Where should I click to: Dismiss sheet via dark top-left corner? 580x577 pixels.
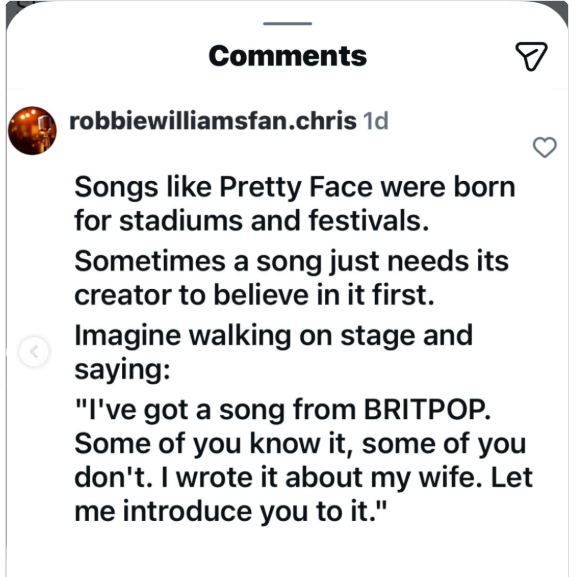point(15,9)
